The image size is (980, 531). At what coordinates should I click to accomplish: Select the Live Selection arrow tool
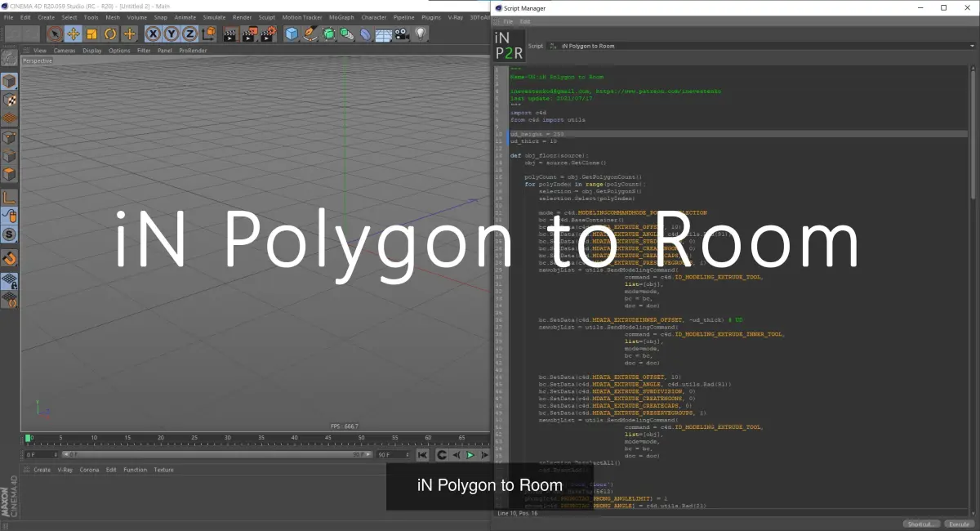point(55,33)
